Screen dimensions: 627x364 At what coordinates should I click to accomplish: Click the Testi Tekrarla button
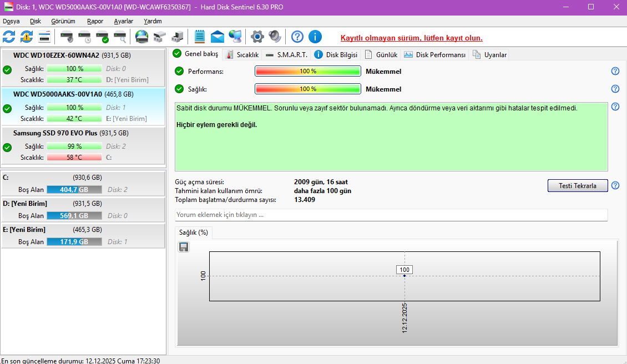pos(578,185)
